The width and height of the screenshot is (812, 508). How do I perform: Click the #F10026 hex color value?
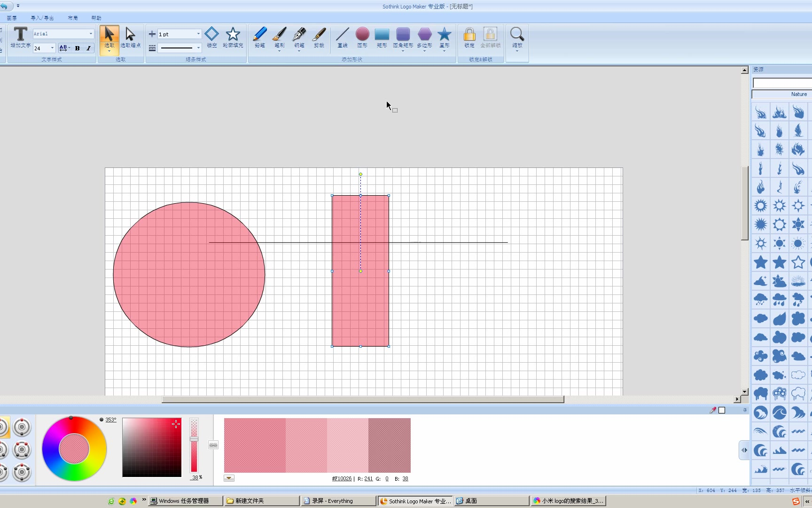point(342,479)
